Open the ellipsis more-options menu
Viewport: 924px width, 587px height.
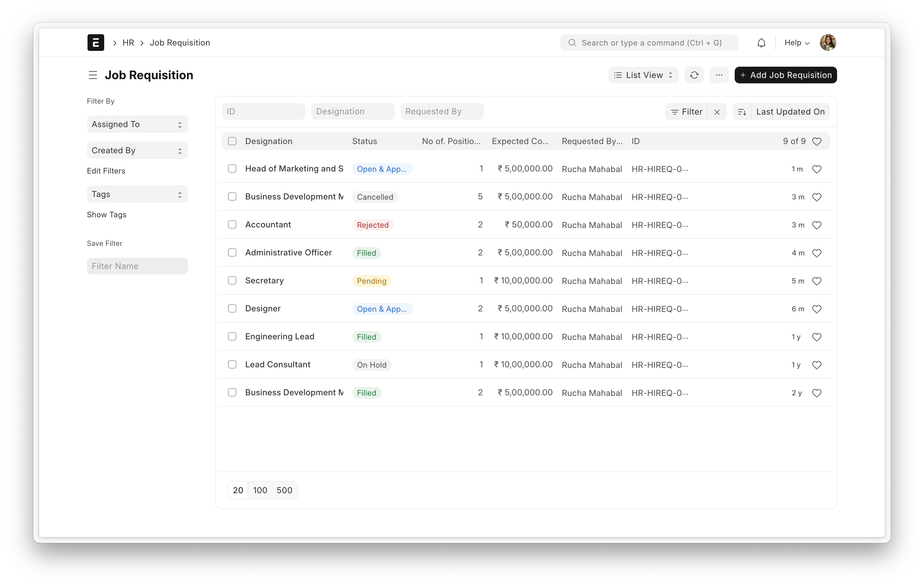[x=719, y=75]
